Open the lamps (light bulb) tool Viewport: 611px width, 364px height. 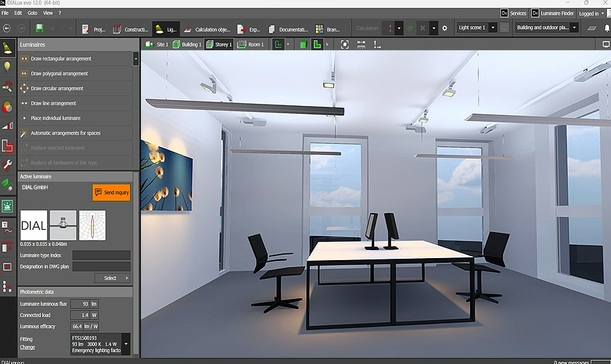[x=7, y=67]
